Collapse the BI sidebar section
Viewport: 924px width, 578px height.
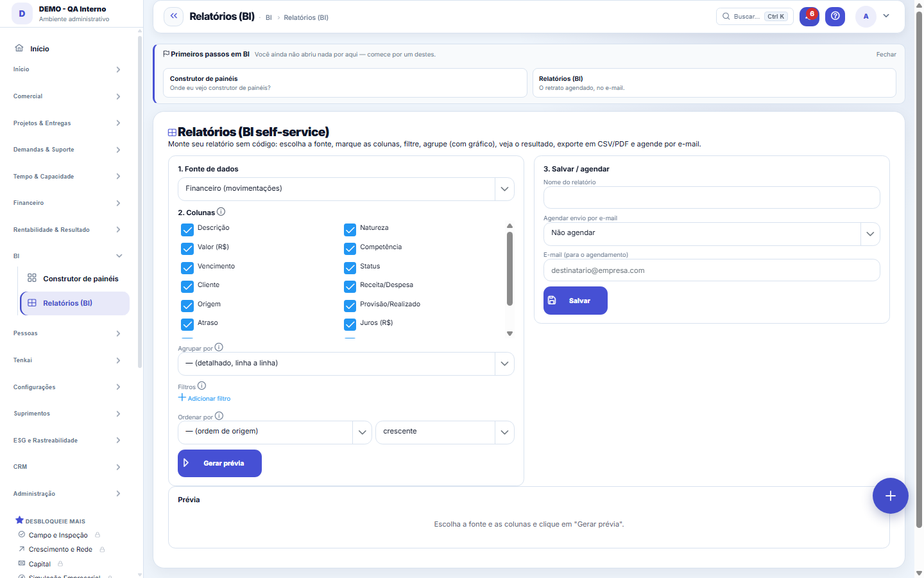[67, 256]
